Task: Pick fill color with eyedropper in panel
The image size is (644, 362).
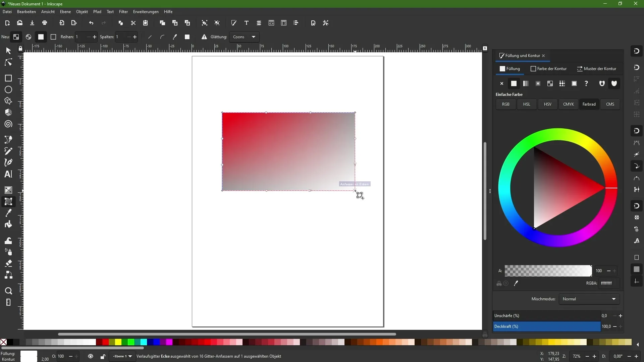Action: (516, 284)
